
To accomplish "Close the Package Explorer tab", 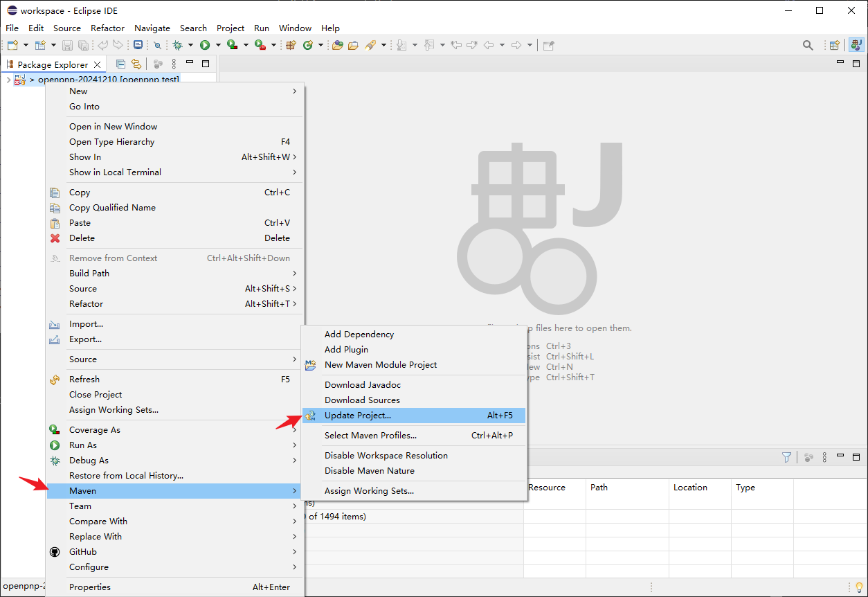I will coord(97,64).
